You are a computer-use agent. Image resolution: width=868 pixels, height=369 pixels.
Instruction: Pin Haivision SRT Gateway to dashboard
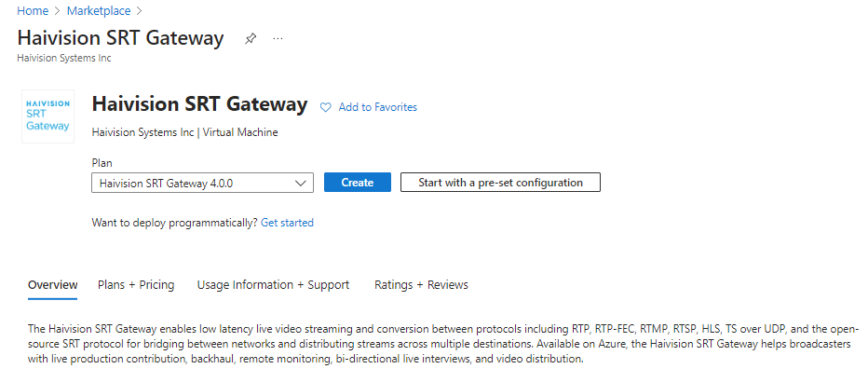click(x=251, y=38)
